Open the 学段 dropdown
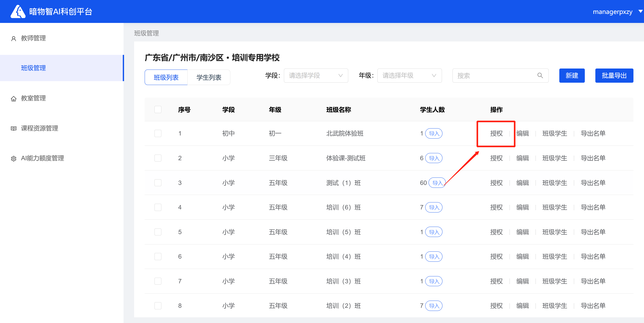 316,75
